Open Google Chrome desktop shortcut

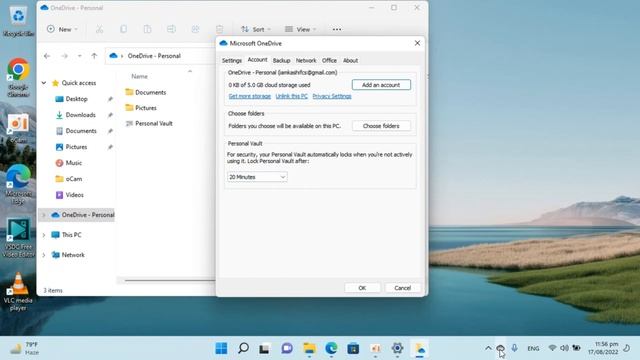(x=18, y=77)
